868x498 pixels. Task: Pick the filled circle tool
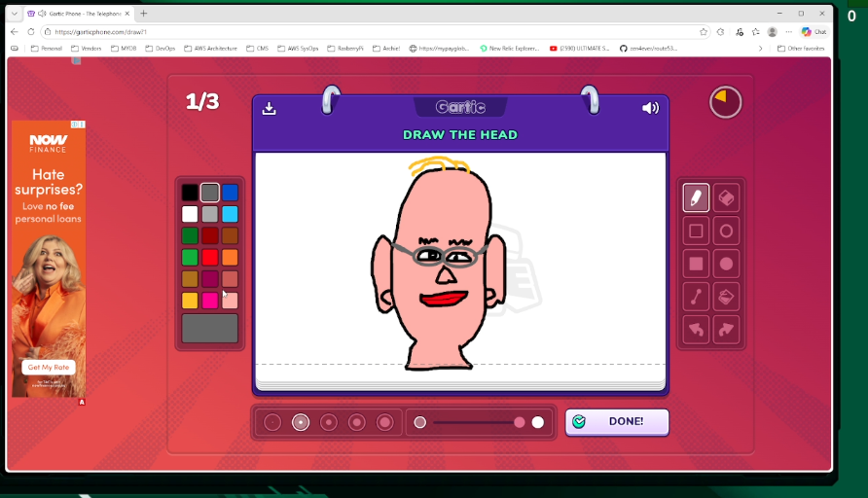coord(726,264)
